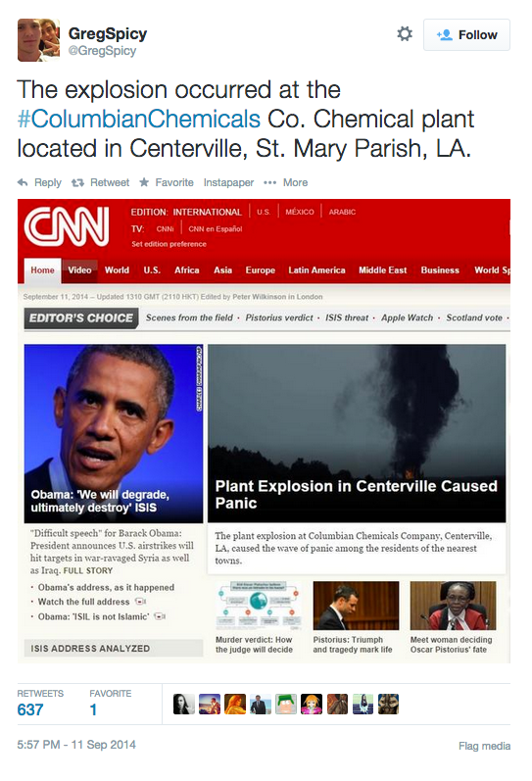Image resolution: width=532 pixels, height=781 pixels.
Task: Save tweet via Instapaper link
Action: [228, 183]
